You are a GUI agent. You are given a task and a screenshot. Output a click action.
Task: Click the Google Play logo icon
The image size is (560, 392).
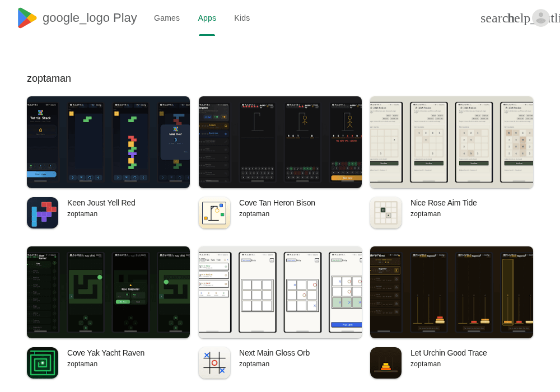tap(27, 18)
